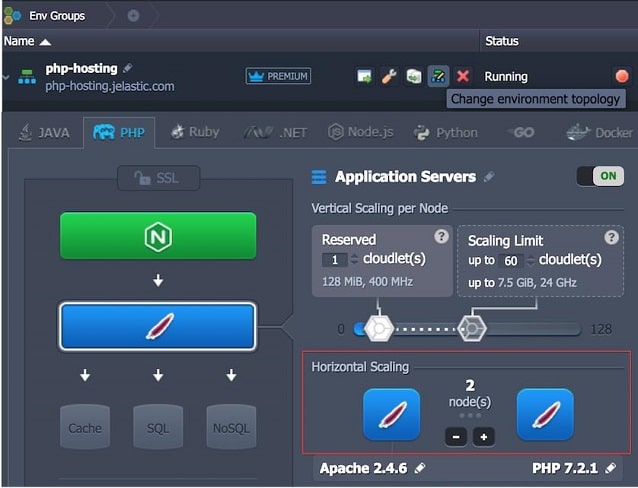Enable the SSL button
The height and width of the screenshot is (488, 638).
click(x=158, y=178)
